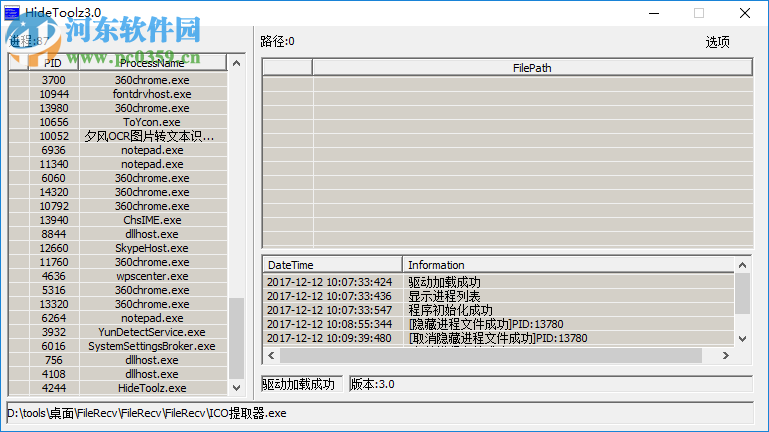This screenshot has height=432, width=769.
Task: Click the ProcessName column header
Action: (x=152, y=63)
